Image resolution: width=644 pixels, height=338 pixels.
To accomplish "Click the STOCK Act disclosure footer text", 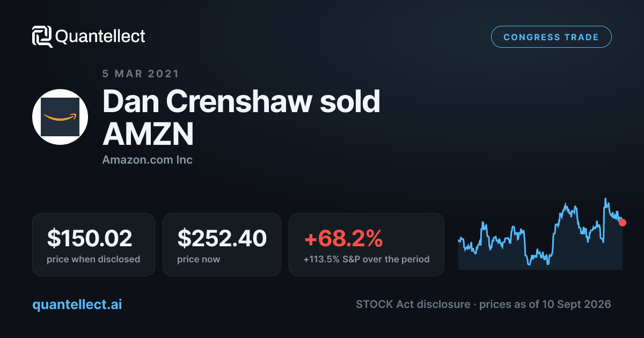I will [413, 304].
